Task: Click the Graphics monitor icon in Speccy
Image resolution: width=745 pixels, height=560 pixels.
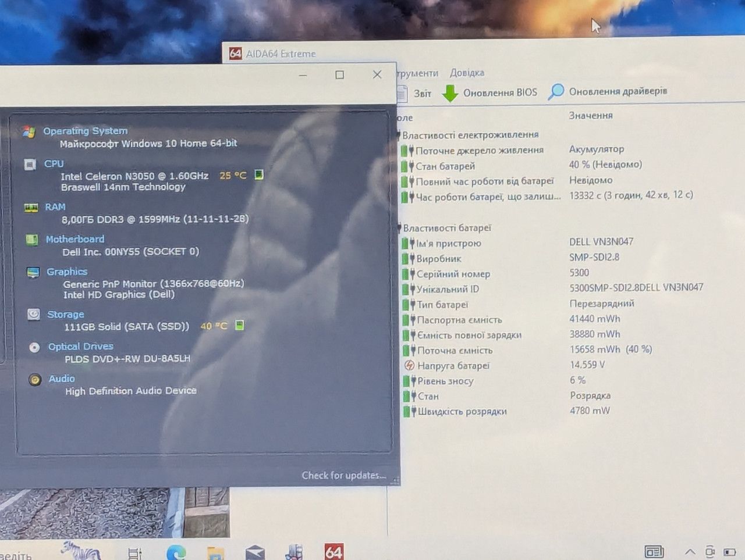Action: click(33, 272)
